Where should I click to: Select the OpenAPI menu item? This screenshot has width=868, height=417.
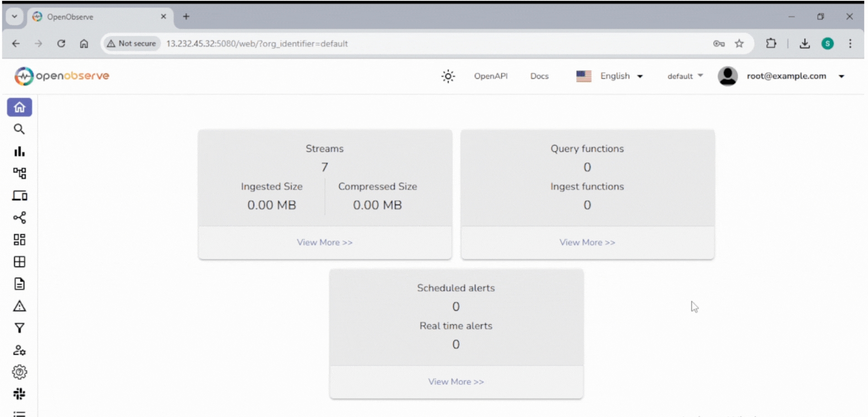click(491, 76)
